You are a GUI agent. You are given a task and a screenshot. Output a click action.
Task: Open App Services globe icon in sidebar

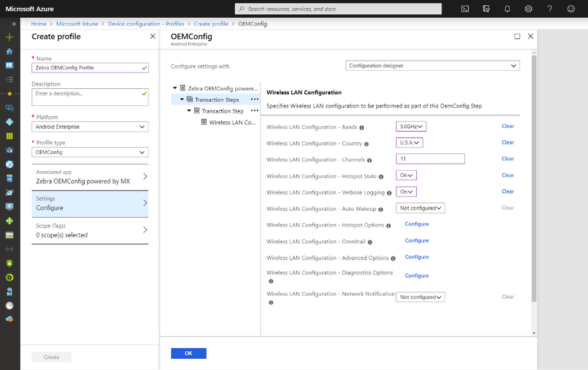[x=10, y=164]
